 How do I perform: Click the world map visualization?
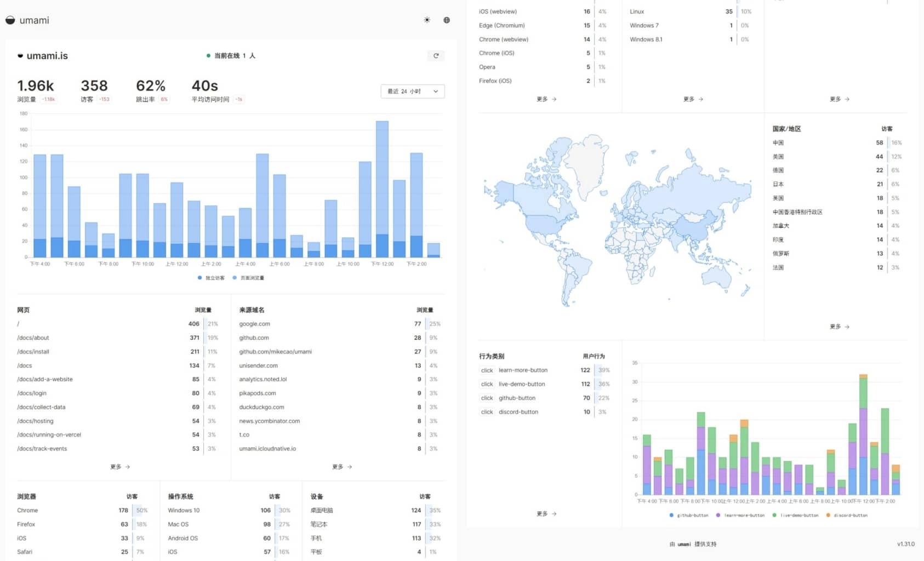pyautogui.click(x=617, y=220)
